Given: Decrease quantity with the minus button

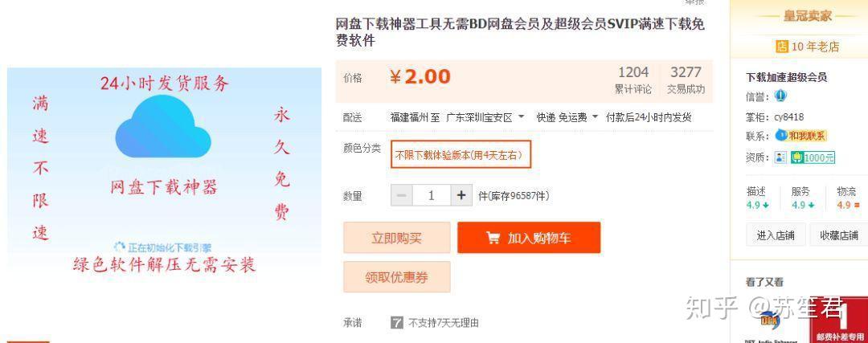Looking at the screenshot, I should pos(401,195).
